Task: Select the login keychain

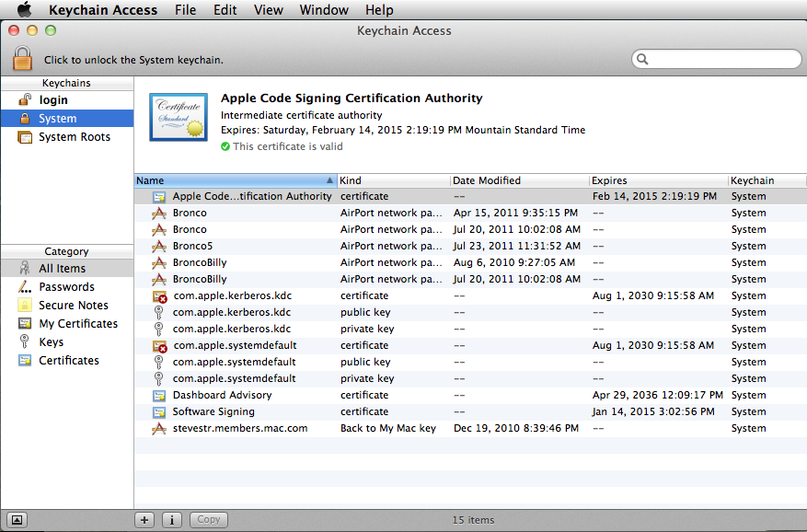Action: pyautogui.click(x=67, y=100)
